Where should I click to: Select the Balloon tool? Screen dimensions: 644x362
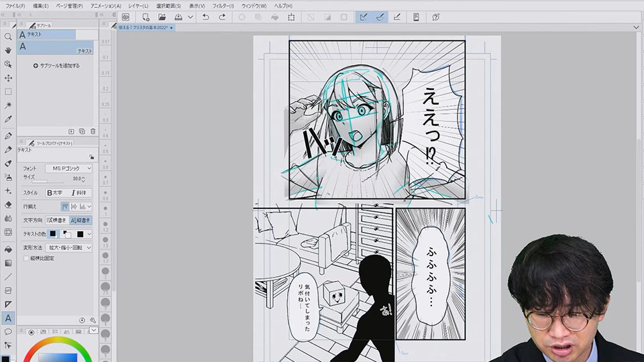point(8,332)
